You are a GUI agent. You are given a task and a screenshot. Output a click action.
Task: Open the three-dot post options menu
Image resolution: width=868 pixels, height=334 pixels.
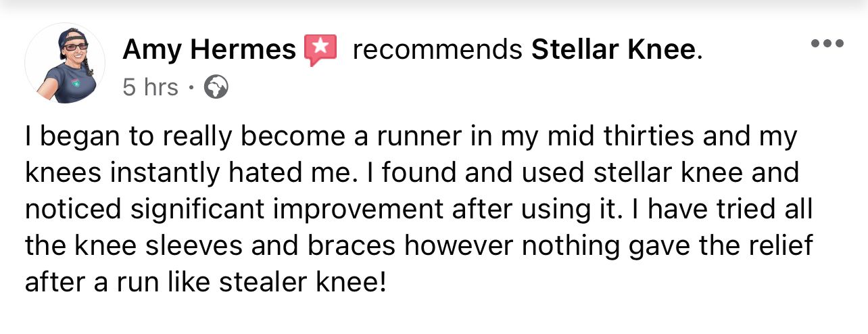point(827,44)
